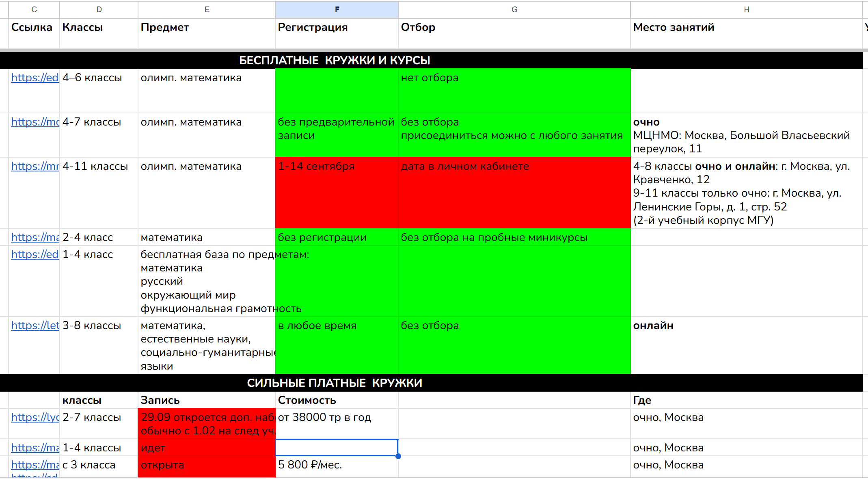
Task: Click the '2-7 классы' cell
Action: pyautogui.click(x=99, y=423)
